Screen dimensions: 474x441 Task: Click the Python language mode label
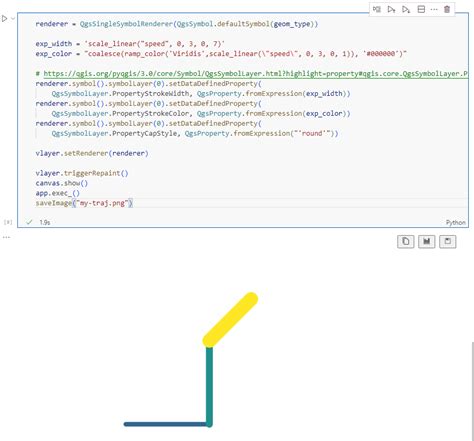coord(456,222)
